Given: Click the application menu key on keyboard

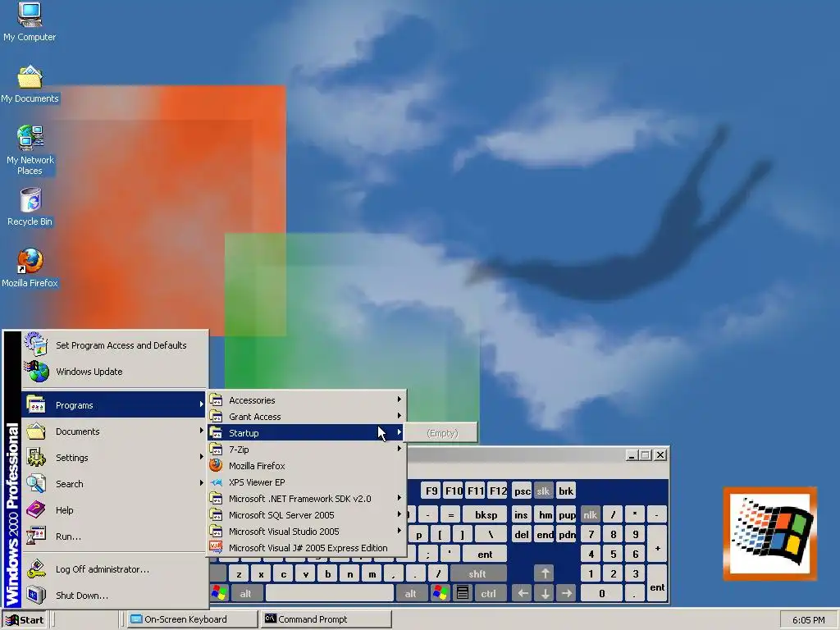Looking at the screenshot, I should click(x=463, y=593).
